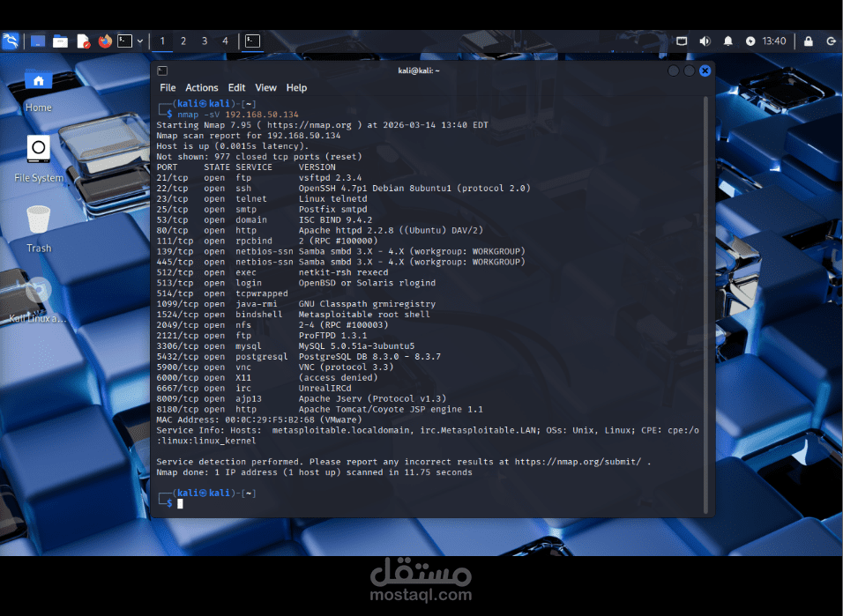Viewport: 843px width, 616px height.
Task: Click the 139/tcp netbios-ssn row
Action: coord(341,251)
